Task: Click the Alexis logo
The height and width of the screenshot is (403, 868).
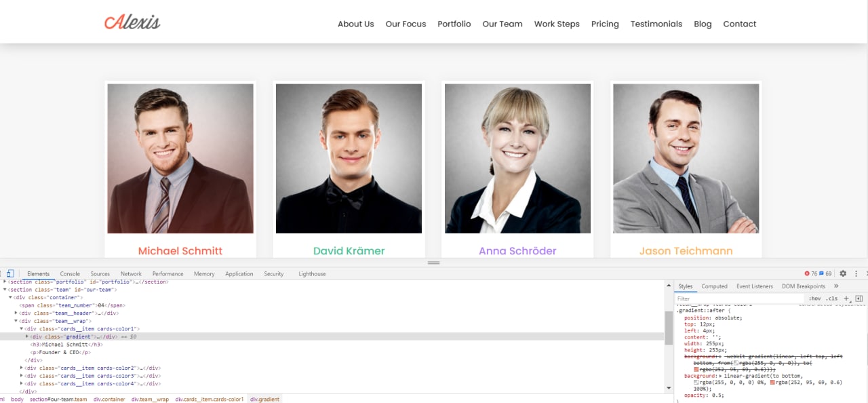Action: click(132, 22)
